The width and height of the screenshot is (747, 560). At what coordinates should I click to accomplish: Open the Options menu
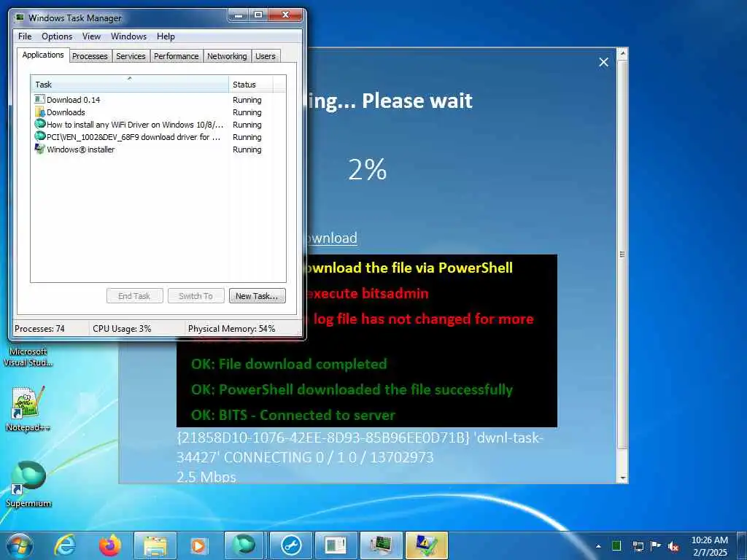(57, 36)
